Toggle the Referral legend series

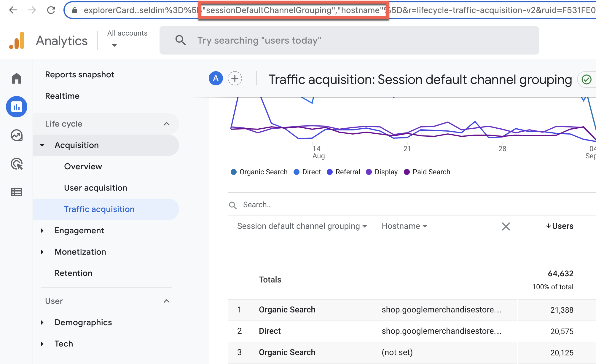coord(343,172)
